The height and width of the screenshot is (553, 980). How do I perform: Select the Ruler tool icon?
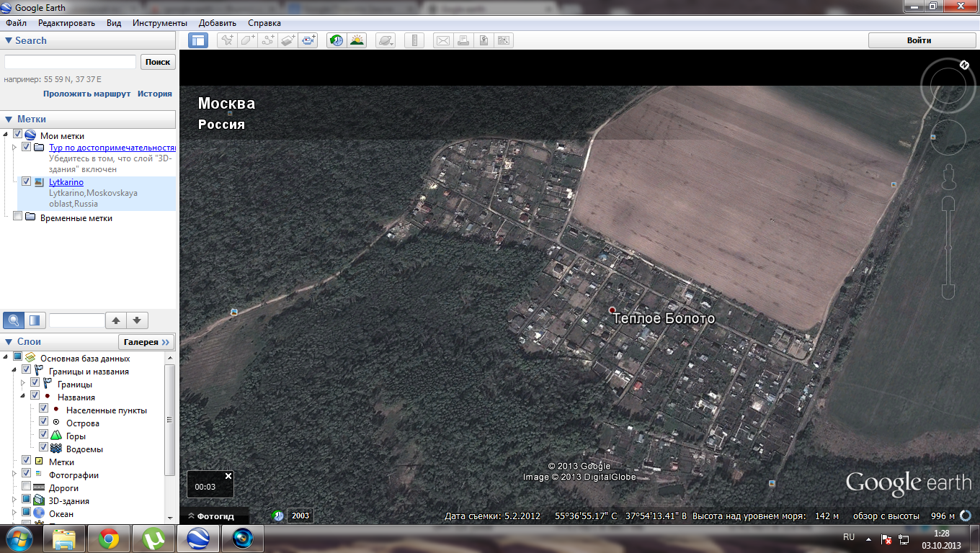click(414, 40)
